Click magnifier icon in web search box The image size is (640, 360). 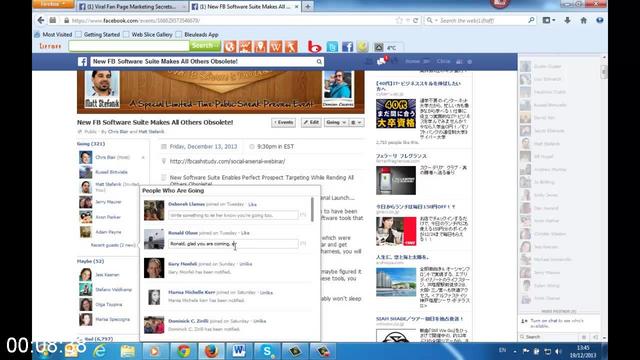[x=531, y=20]
